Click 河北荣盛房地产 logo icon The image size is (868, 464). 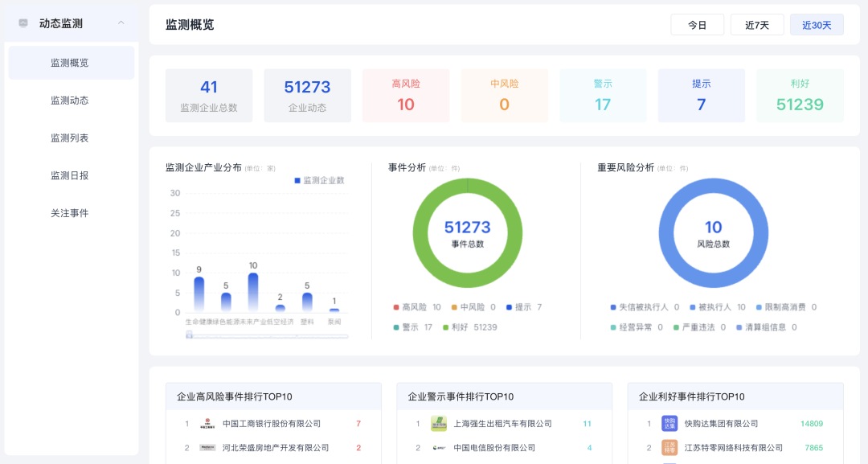(207, 447)
